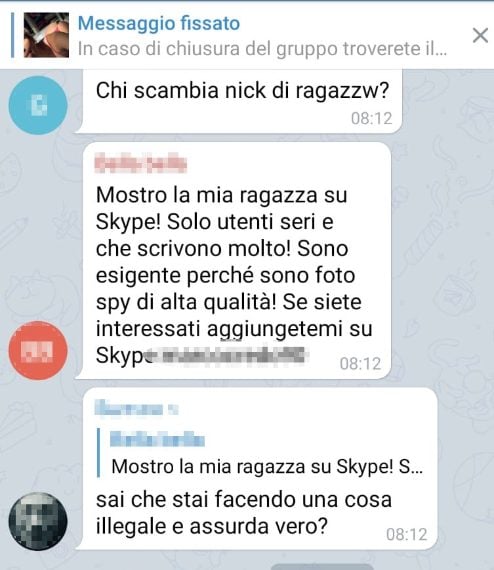Tap 08:12 timestamp on first message

click(371, 118)
